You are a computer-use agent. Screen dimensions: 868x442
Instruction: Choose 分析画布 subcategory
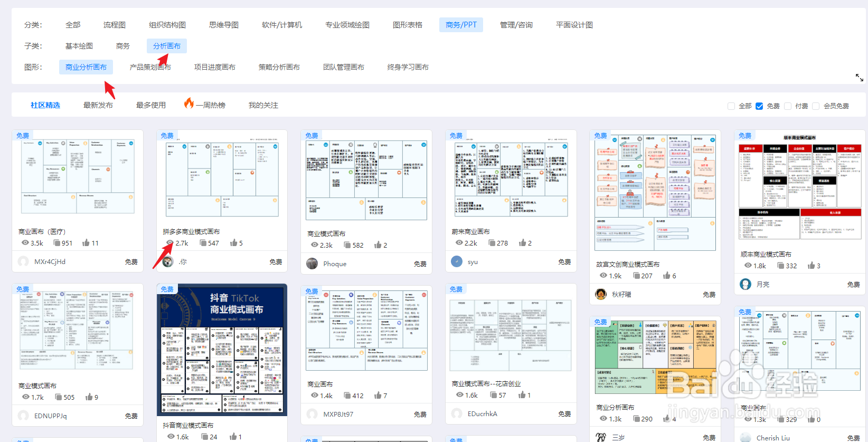(x=167, y=46)
